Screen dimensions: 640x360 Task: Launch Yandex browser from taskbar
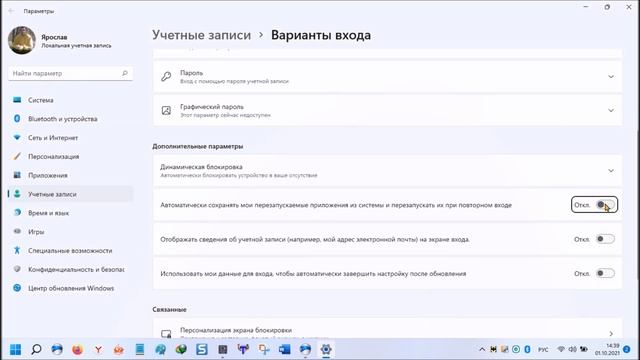[98, 349]
